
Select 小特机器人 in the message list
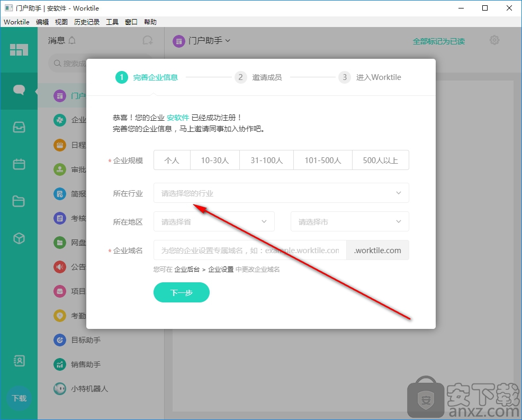pos(89,389)
